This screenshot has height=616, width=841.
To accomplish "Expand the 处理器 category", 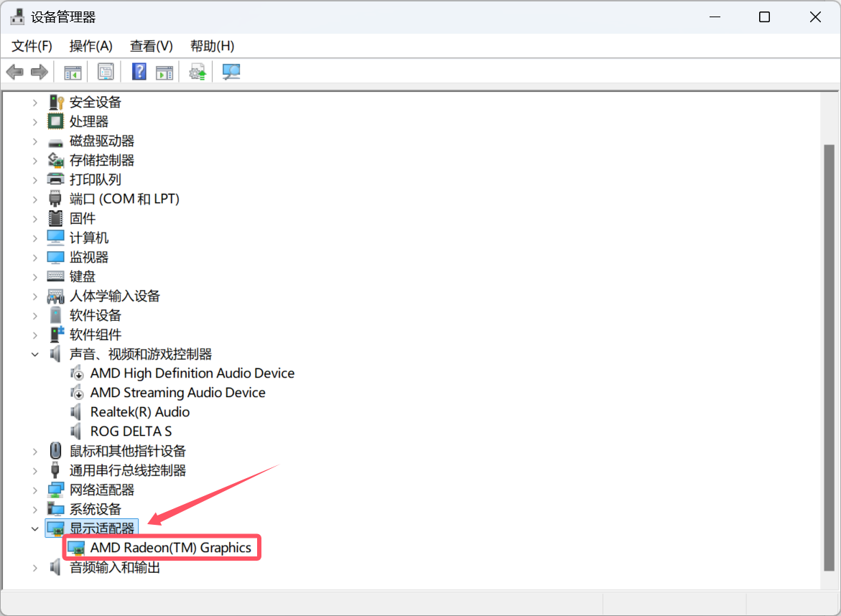I will pos(34,121).
